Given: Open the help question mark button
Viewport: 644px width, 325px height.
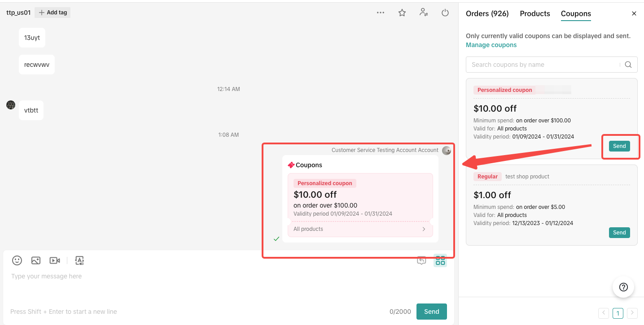Looking at the screenshot, I should pyautogui.click(x=623, y=287).
